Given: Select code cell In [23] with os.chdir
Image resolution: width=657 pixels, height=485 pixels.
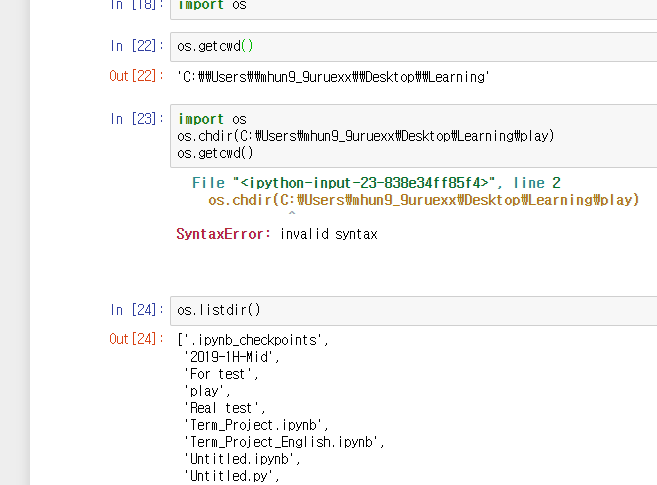Looking at the screenshot, I should tap(414, 136).
